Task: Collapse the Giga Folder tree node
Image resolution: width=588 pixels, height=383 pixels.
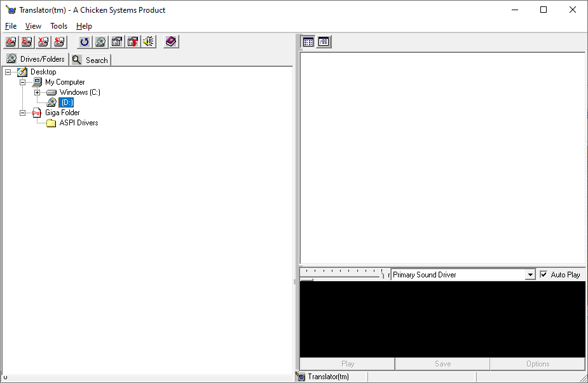Action: point(23,113)
